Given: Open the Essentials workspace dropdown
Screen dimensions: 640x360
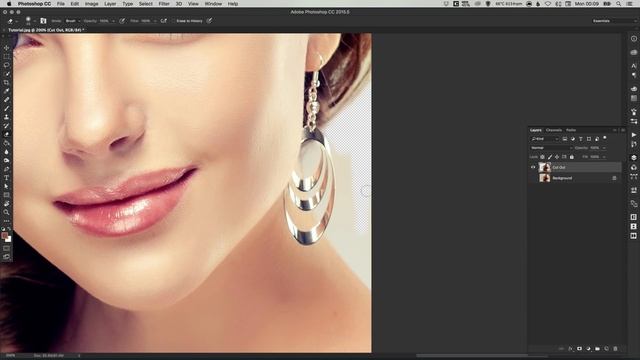Looking at the screenshot, I should click(614, 21).
